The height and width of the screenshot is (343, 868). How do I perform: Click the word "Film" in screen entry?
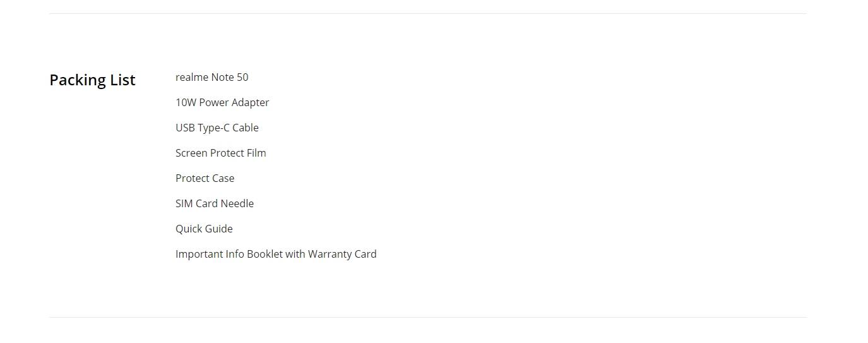click(256, 153)
